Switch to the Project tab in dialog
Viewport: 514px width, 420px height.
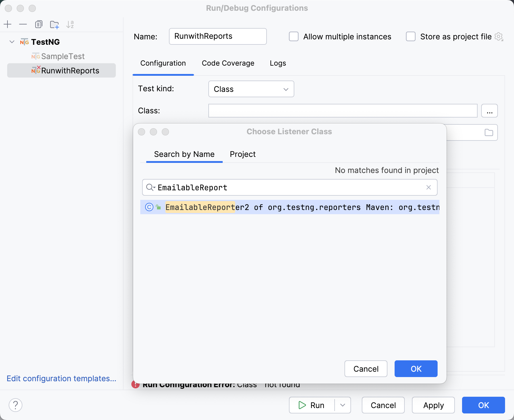[242, 154]
